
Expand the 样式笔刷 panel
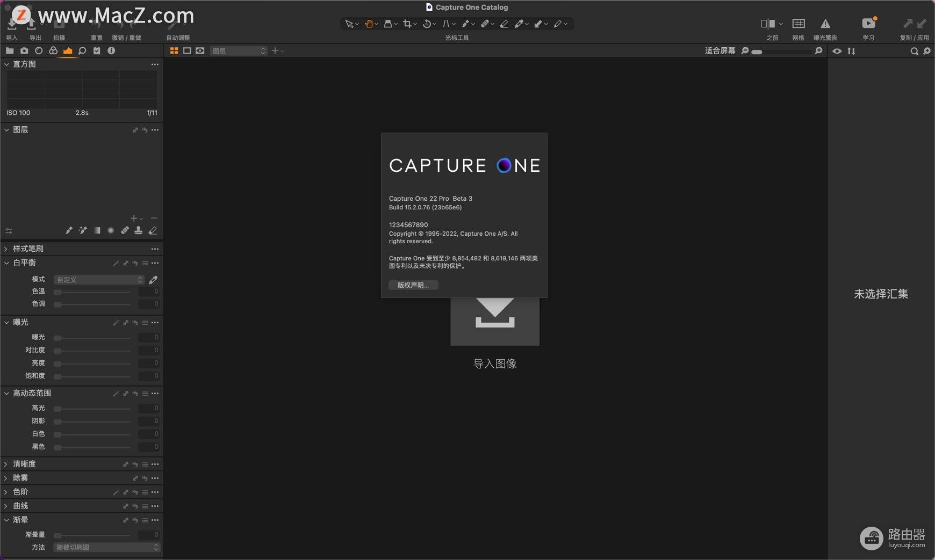6,249
